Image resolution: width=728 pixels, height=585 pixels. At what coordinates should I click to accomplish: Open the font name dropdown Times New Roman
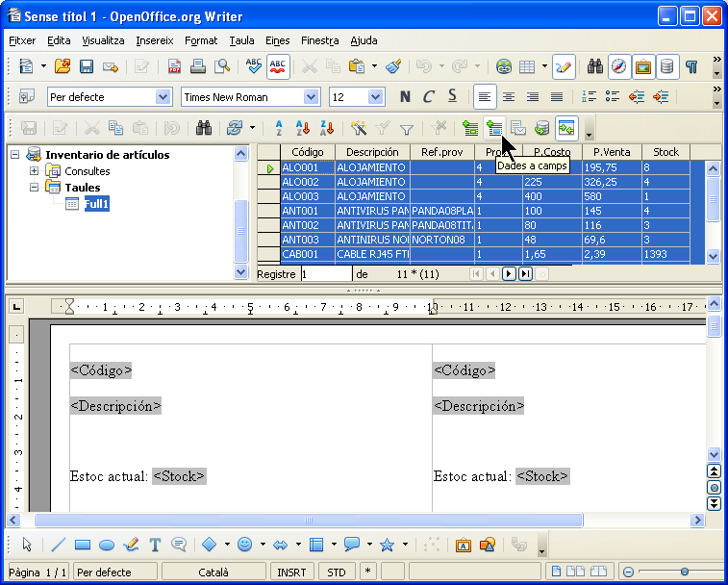pos(311,97)
